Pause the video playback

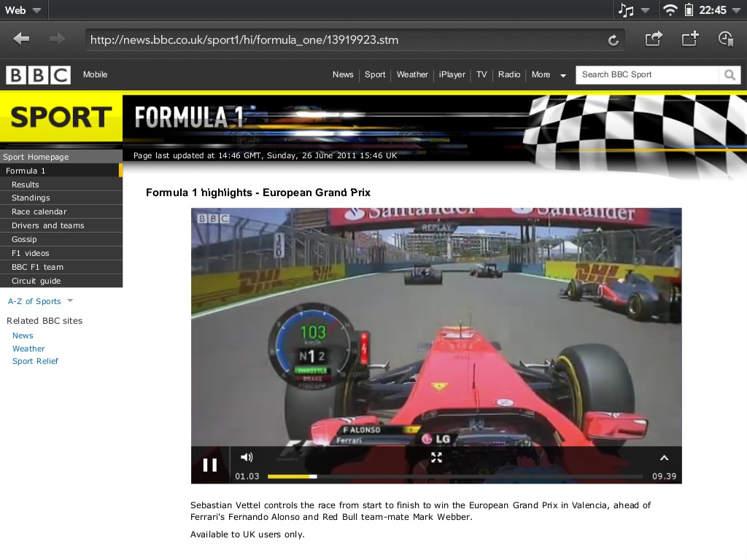coord(210,464)
